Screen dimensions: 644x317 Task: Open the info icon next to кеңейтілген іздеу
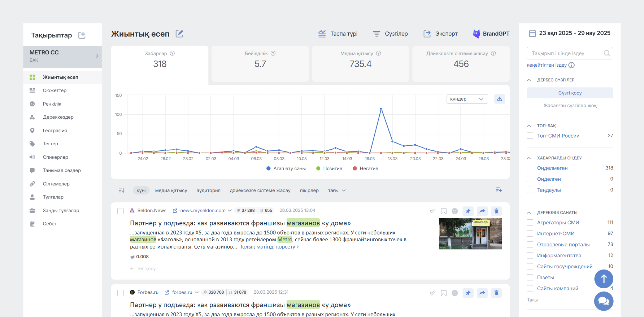pos(571,65)
